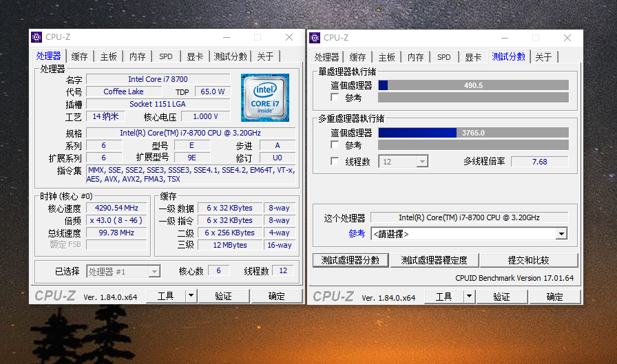This screenshot has width=617, height=364.
Task: Click the 线程数 value 12 in the left window
Action: click(x=283, y=270)
